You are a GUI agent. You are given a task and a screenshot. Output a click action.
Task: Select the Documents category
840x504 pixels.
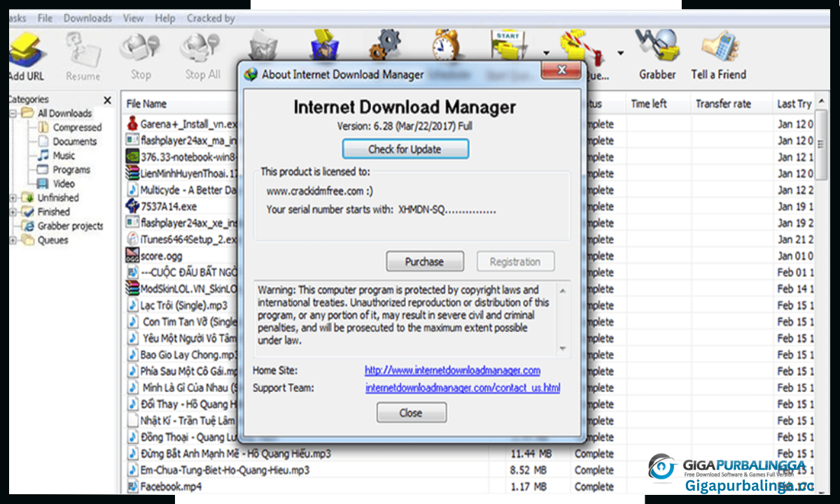point(75,141)
